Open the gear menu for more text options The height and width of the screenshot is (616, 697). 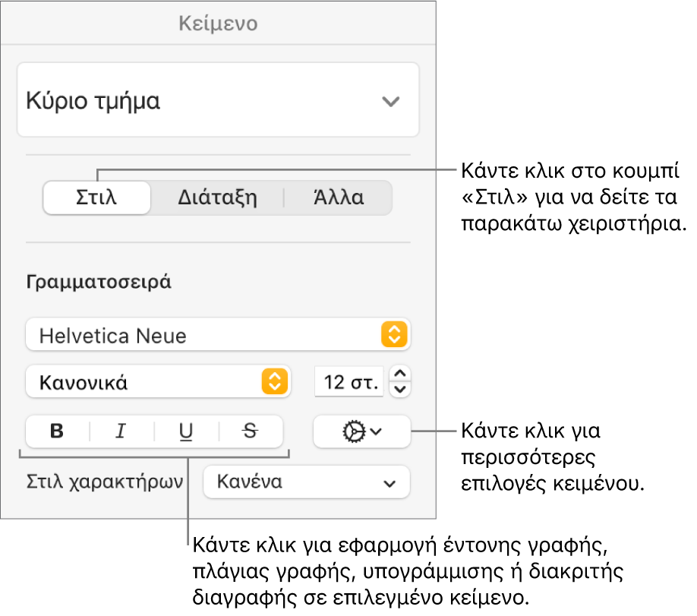coord(362,431)
